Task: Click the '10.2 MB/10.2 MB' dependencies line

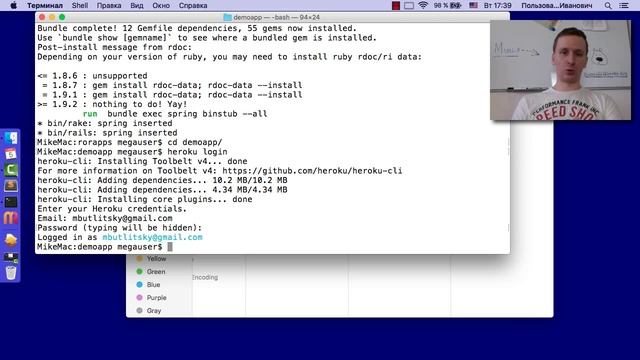Action: click(x=162, y=180)
